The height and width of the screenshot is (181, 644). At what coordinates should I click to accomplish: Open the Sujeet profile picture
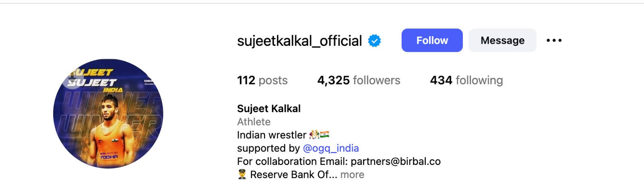(108, 114)
